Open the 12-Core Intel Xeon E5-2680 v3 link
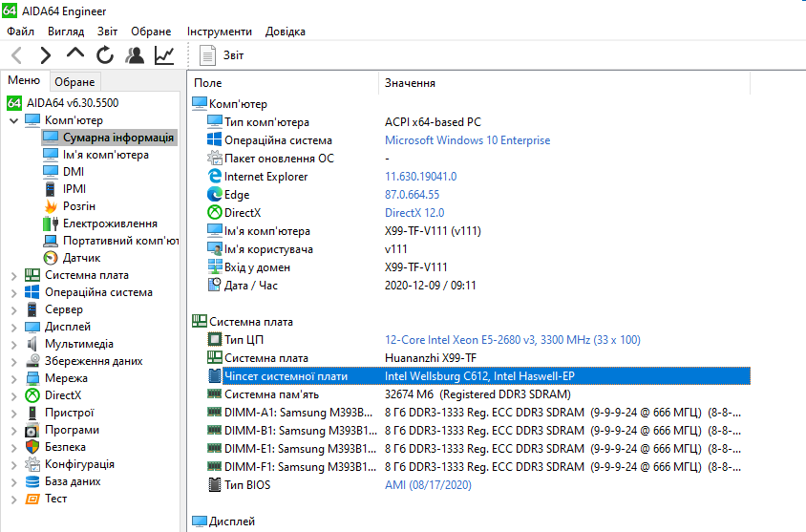806x532 pixels. point(513,340)
